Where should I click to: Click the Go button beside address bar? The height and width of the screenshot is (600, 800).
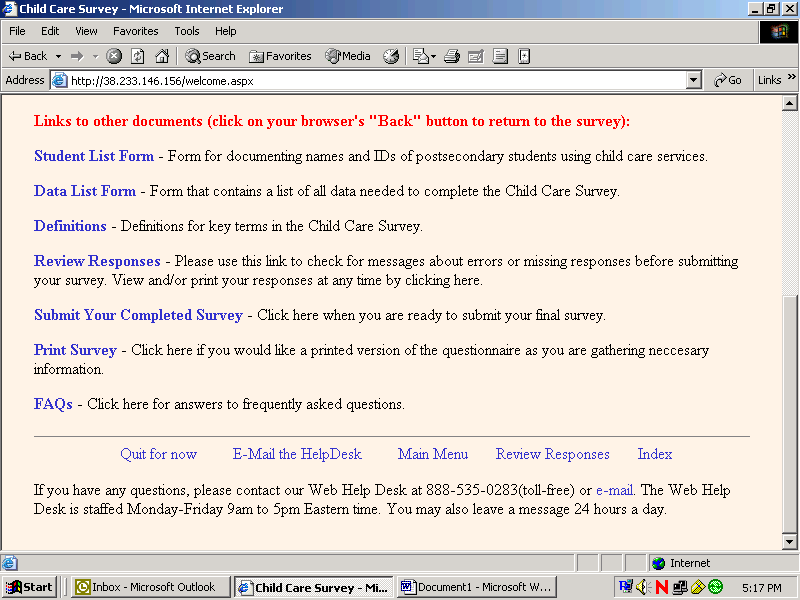[x=728, y=80]
